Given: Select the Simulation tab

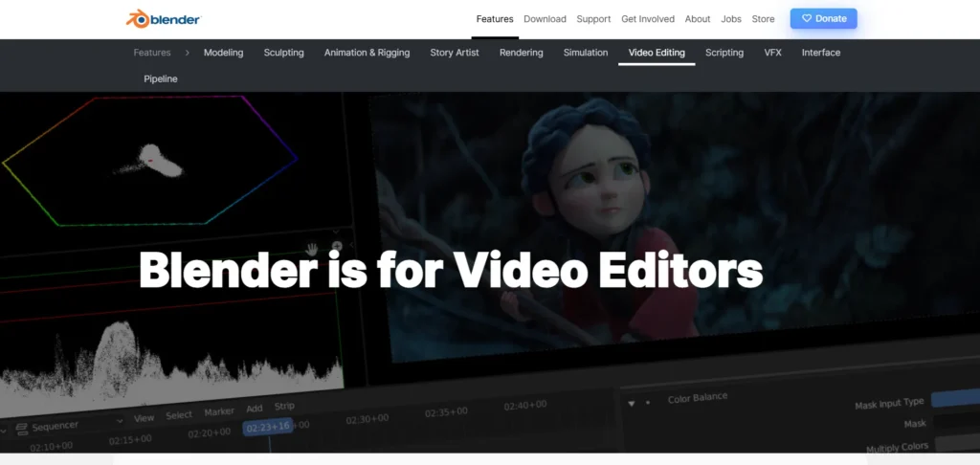Looking at the screenshot, I should coord(585,53).
